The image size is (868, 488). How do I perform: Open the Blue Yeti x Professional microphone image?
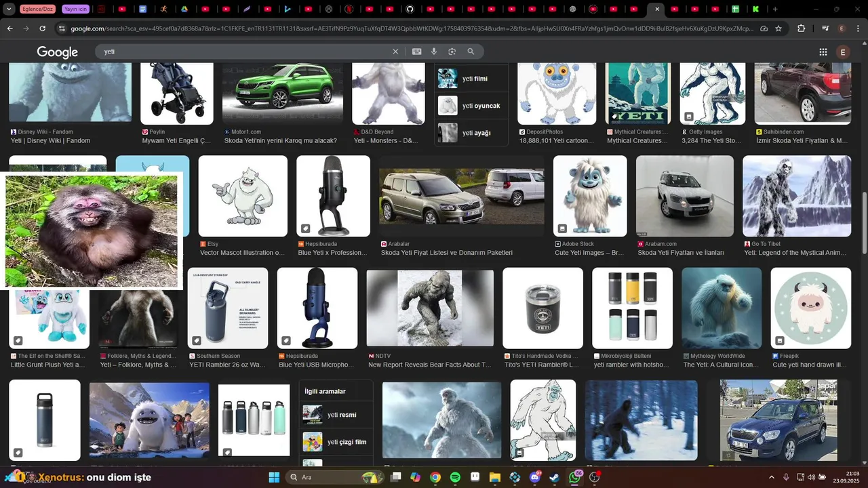pos(333,197)
